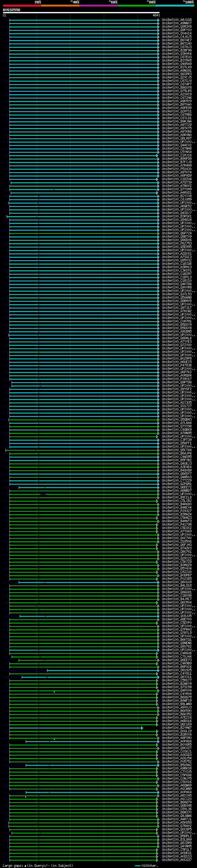The height and width of the screenshot is (868, 197).
Task: Select the AV632556 query label
Action: tap(11, 10)
